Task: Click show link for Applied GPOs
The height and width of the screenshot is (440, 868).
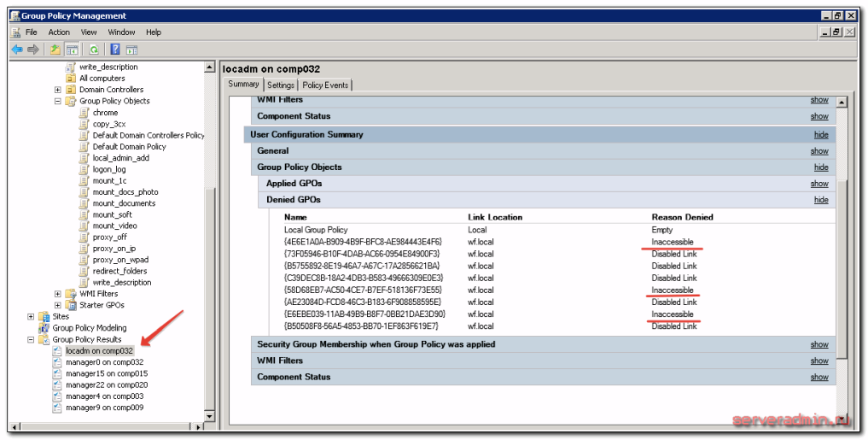Action: [818, 184]
